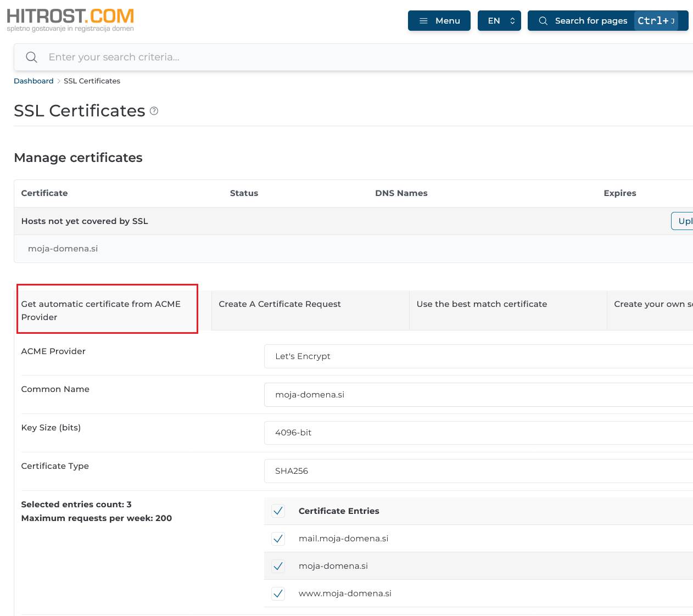
Task: Uncheck the mail.moja-domena.si entry
Action: (278, 539)
